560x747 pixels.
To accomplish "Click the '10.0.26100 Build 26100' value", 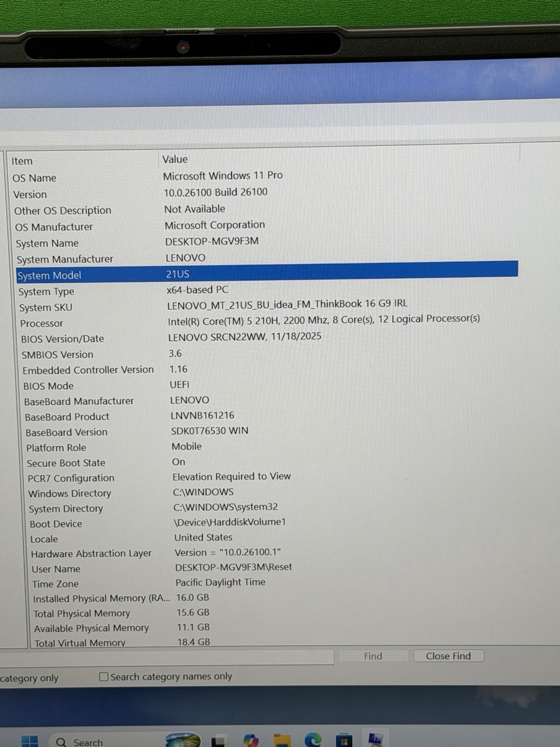I will [x=216, y=192].
